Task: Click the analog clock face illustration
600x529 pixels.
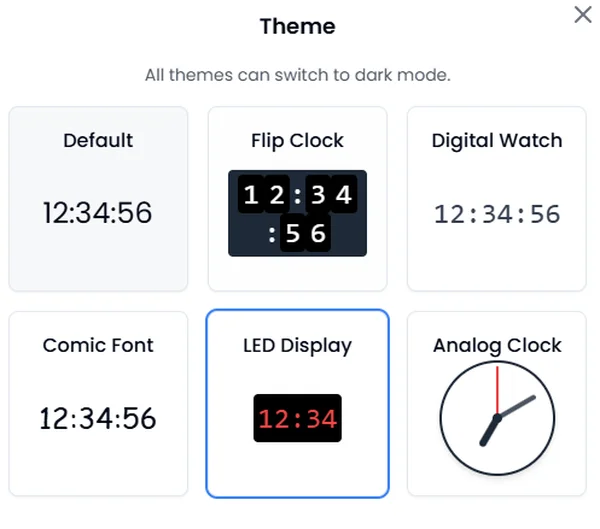Action: pos(497,418)
